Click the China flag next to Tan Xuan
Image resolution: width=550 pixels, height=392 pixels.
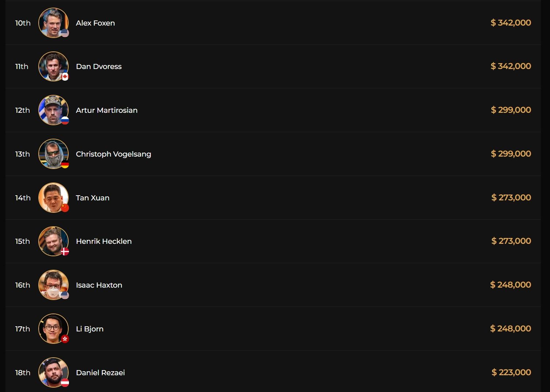pos(65,208)
